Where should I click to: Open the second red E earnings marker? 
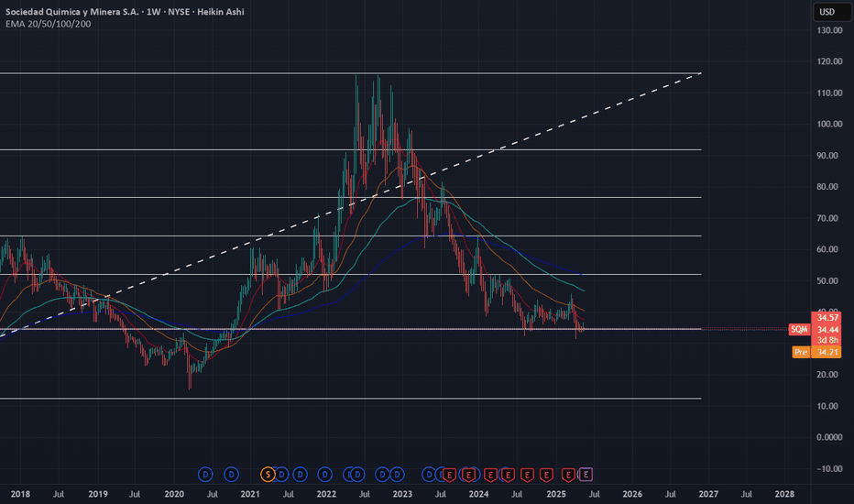pyautogui.click(x=468, y=475)
